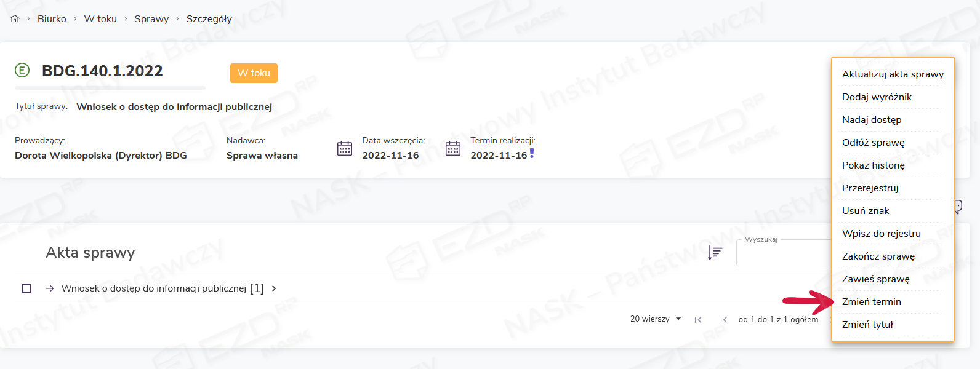Click the previous page arrow icon
This screenshot has height=369, width=980.
(725, 320)
